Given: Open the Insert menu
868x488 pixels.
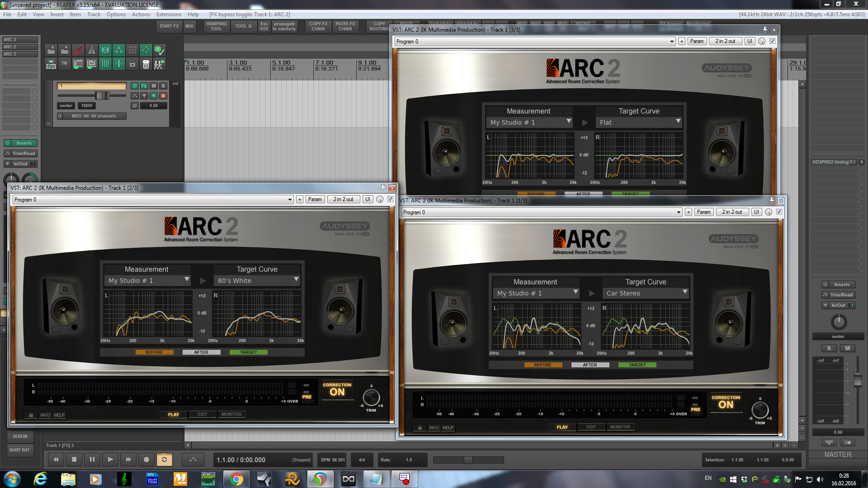Looking at the screenshot, I should tap(57, 14).
